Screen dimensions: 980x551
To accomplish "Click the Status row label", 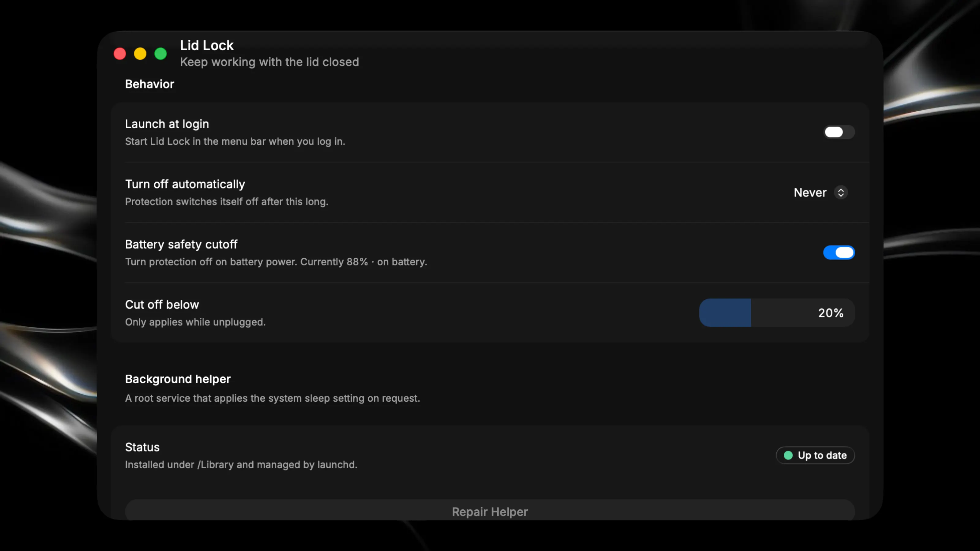I will [142, 447].
